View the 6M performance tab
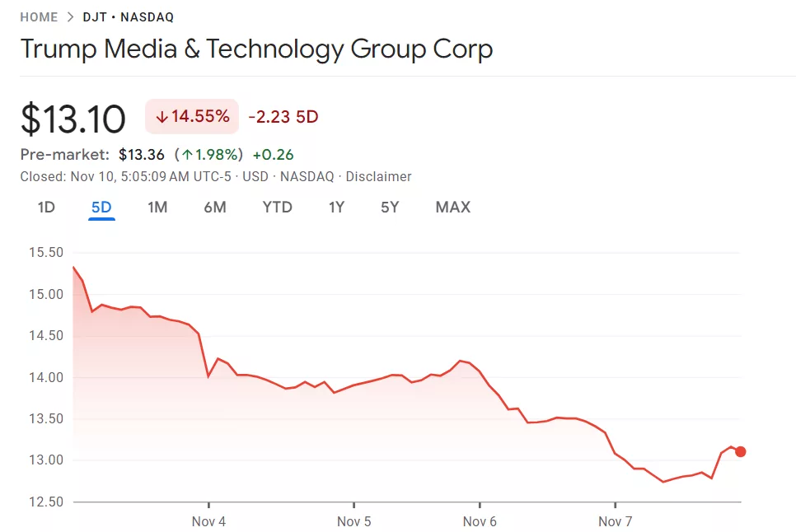Image resolution: width=796 pixels, height=532 pixels. click(x=215, y=208)
